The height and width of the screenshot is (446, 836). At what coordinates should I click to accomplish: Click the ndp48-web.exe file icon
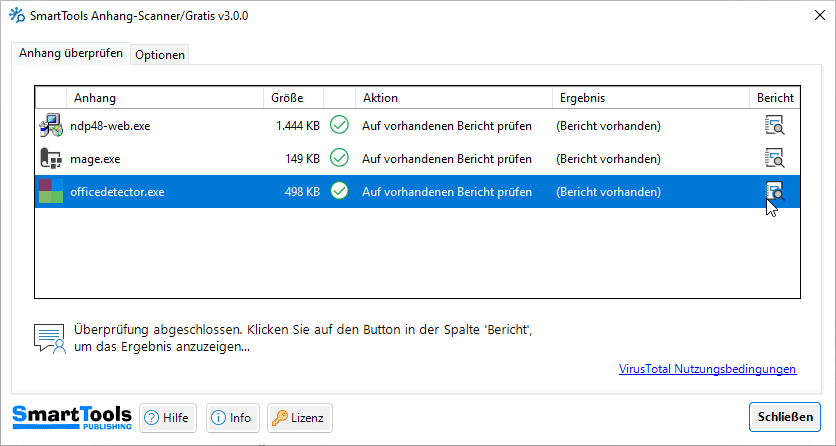pyautogui.click(x=50, y=125)
